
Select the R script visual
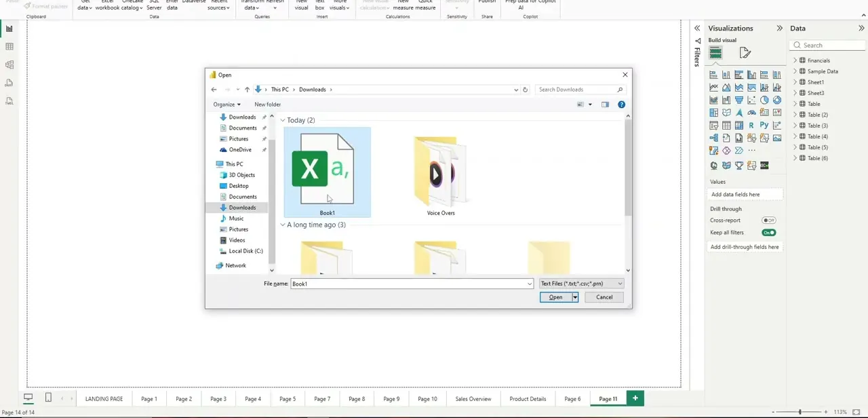coord(751,126)
